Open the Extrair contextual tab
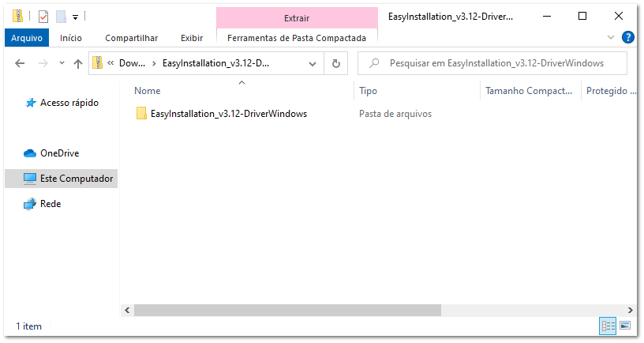The image size is (644, 343). tap(297, 18)
